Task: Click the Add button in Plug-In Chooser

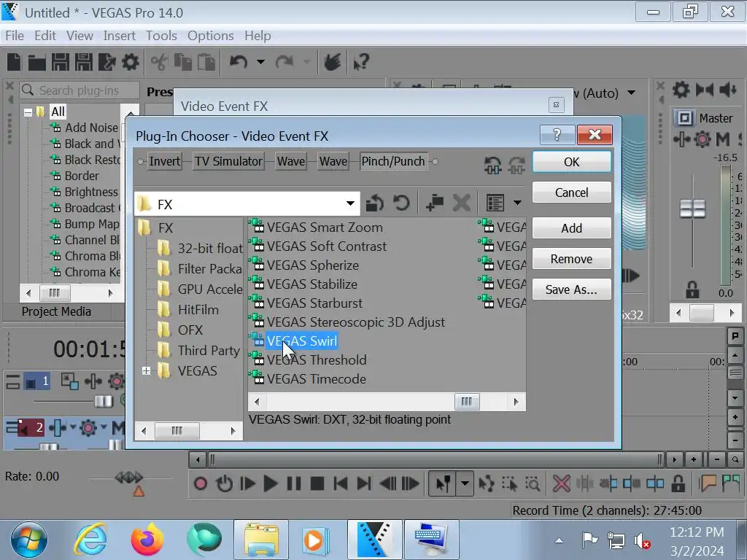Action: click(572, 228)
